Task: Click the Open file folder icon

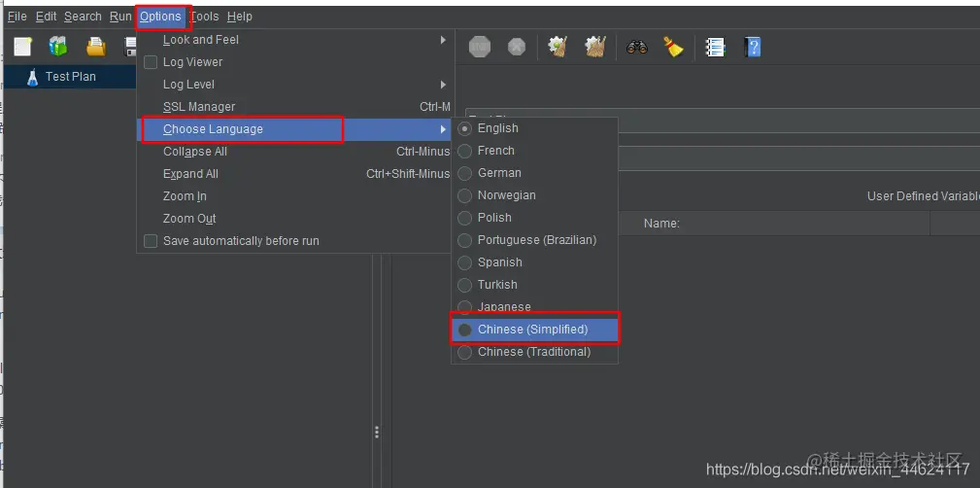Action: point(95,47)
